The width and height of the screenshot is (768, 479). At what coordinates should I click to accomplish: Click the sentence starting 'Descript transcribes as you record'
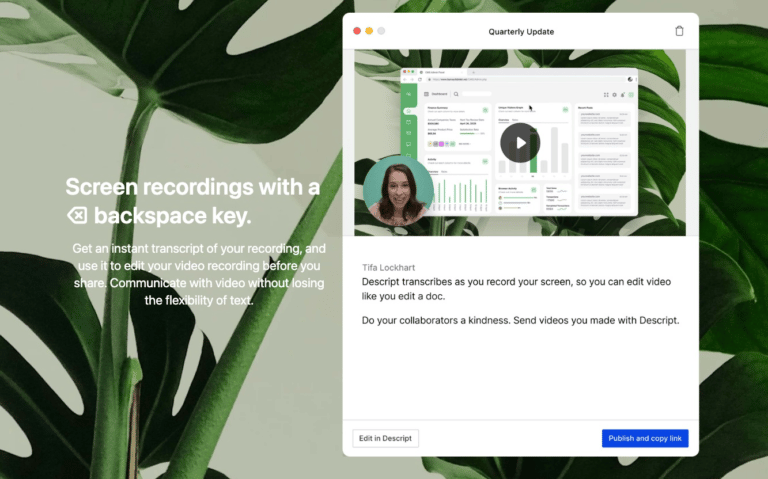click(x=516, y=289)
